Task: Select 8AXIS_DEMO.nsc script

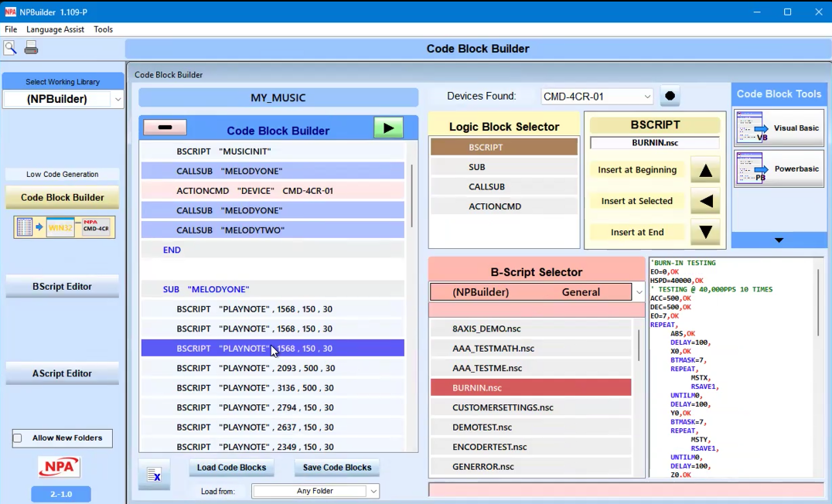Action: (x=530, y=329)
